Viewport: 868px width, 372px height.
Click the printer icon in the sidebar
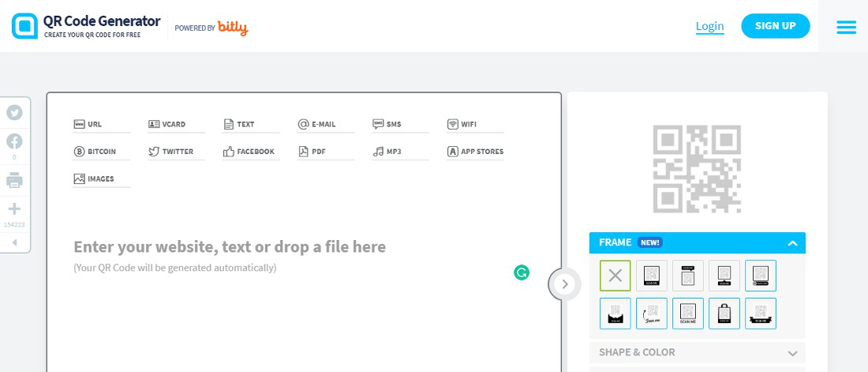(x=14, y=180)
